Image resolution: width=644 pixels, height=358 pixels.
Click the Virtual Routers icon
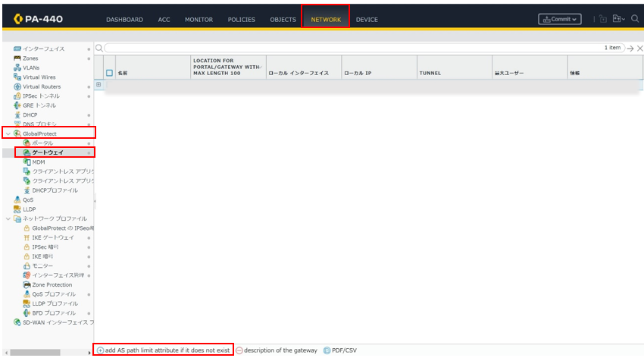point(17,86)
